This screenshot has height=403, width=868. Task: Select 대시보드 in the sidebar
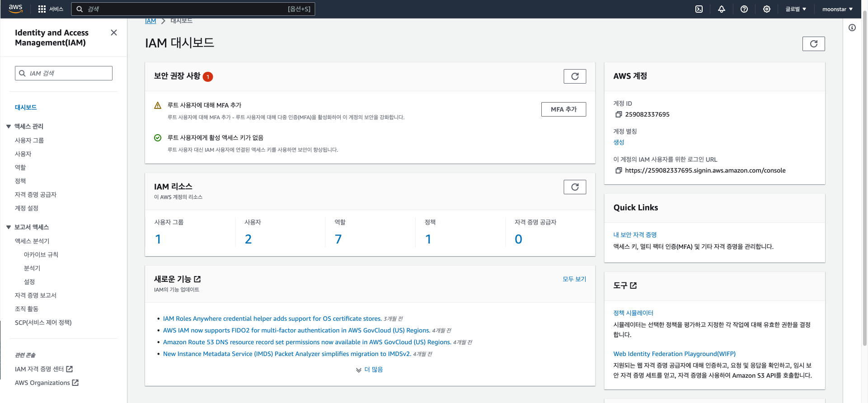pyautogui.click(x=26, y=108)
